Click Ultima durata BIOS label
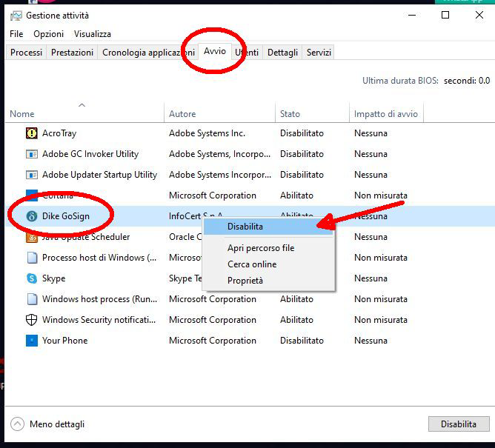This screenshot has height=448, width=495. 400,81
